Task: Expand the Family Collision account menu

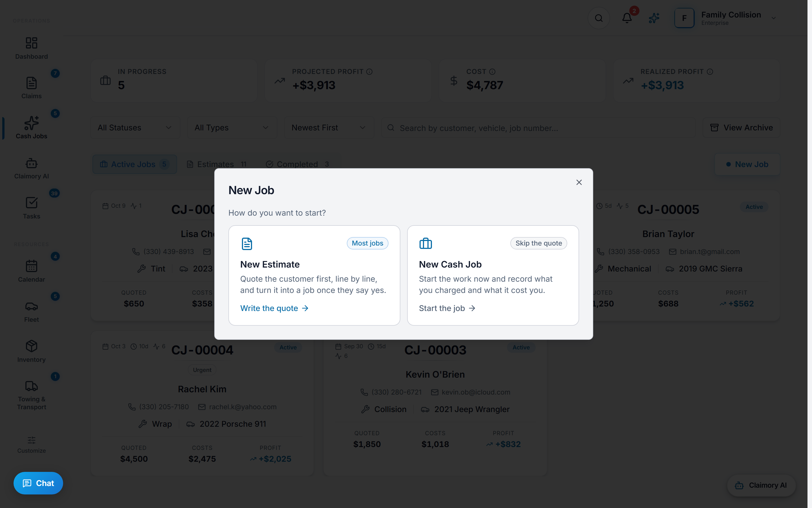Action: coord(727,18)
